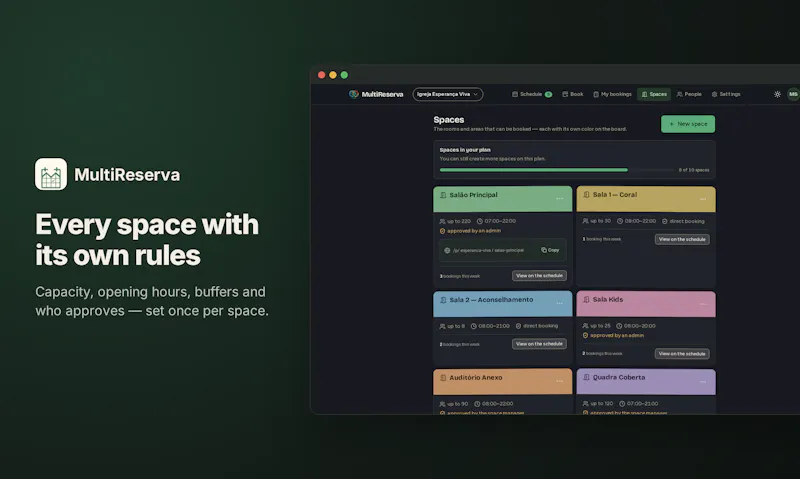Select the Spaces tab

(654, 94)
